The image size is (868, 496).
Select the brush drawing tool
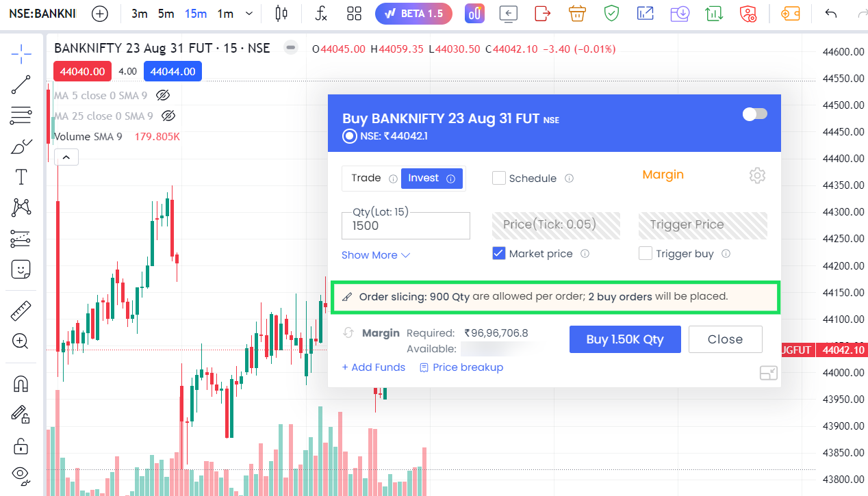point(21,146)
